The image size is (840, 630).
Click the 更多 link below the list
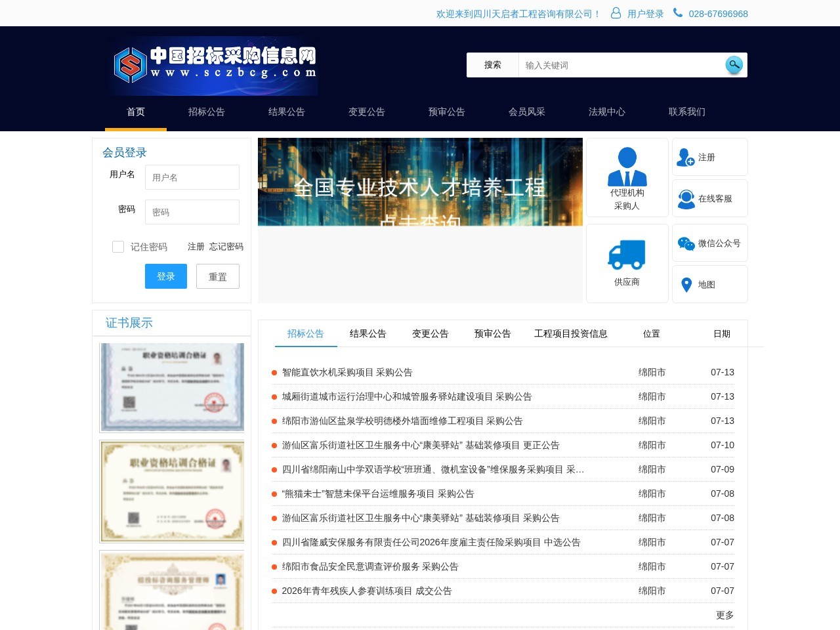(725, 615)
